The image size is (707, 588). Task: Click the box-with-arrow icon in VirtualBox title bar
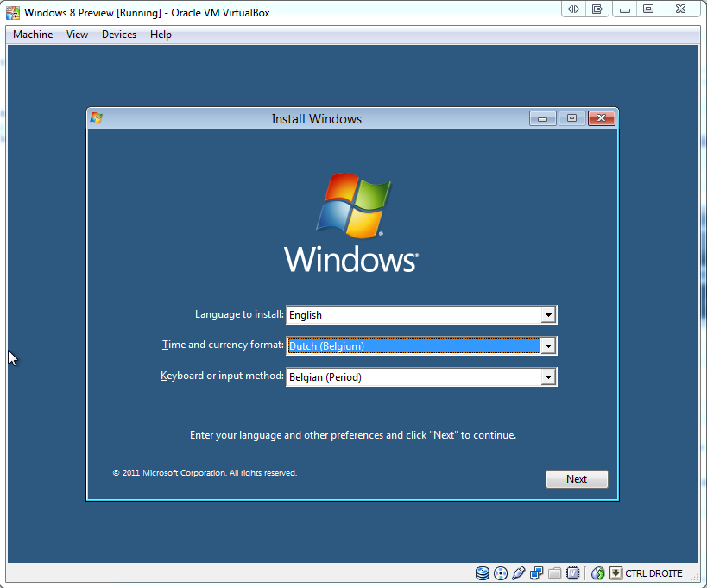pos(597,9)
